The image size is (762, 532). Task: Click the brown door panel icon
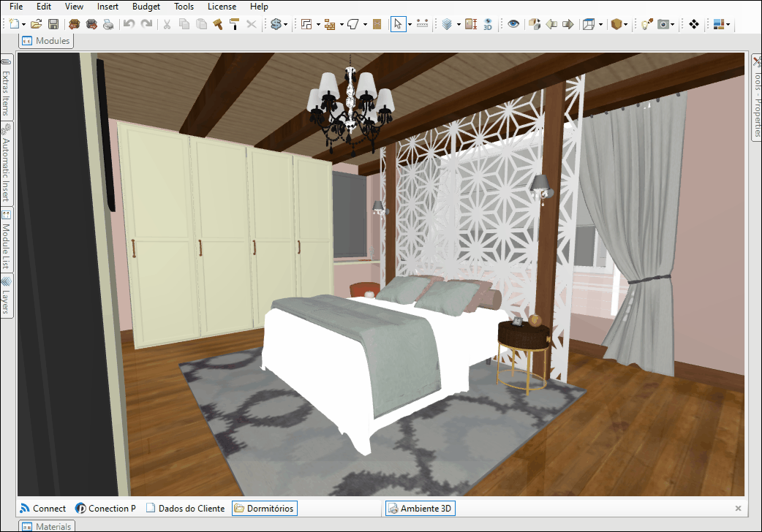[x=377, y=24]
